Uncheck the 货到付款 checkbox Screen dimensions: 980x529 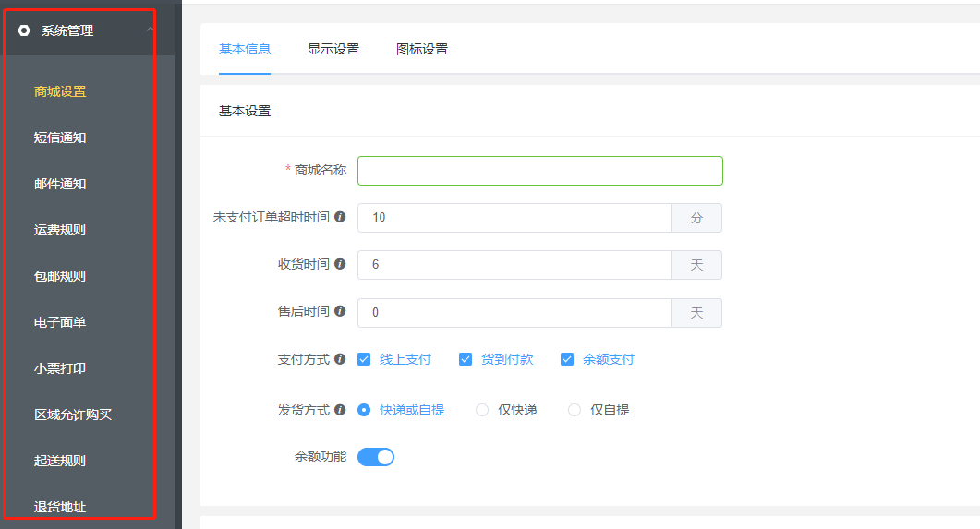466,359
